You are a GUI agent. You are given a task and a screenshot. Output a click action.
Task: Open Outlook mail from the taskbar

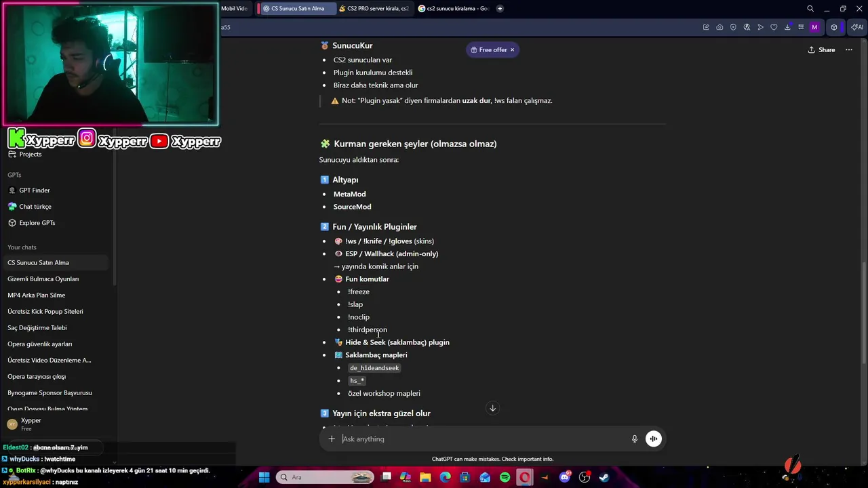point(485,477)
